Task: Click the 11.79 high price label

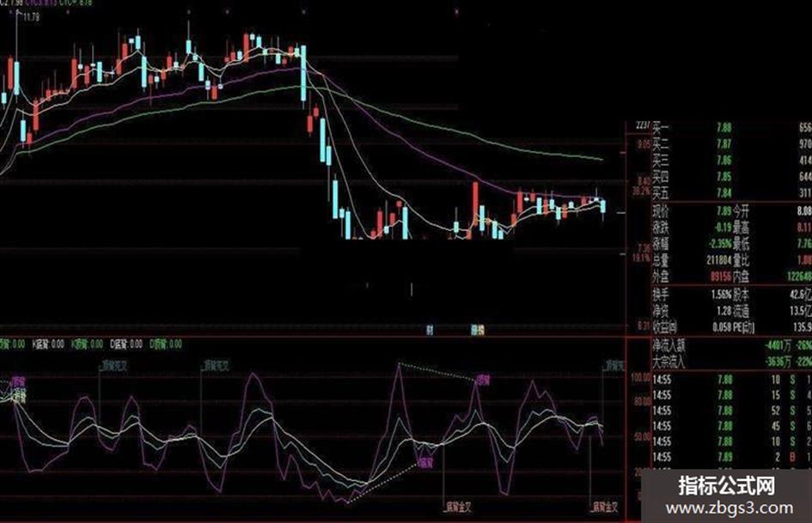Action: point(31,17)
